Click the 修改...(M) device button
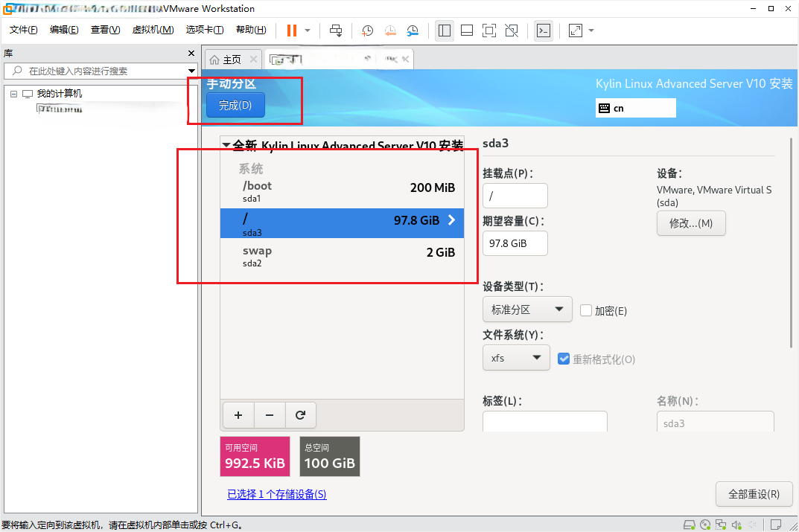This screenshot has width=799, height=532. 691,223
